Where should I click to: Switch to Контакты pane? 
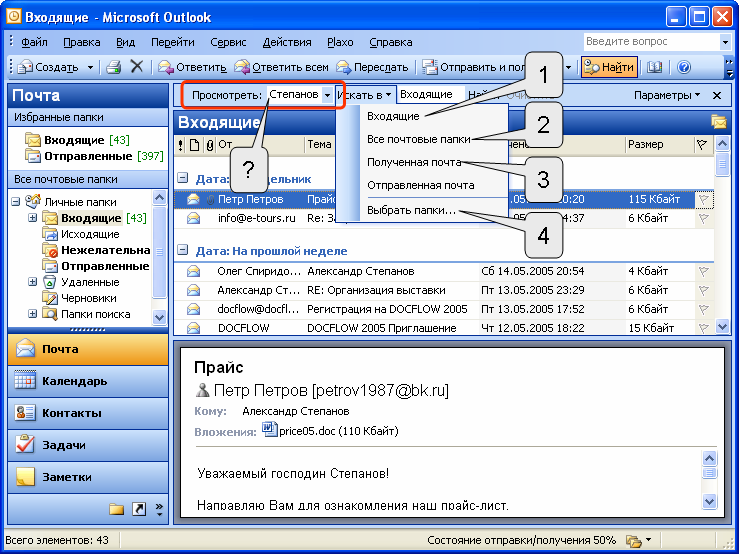pyautogui.click(x=88, y=413)
